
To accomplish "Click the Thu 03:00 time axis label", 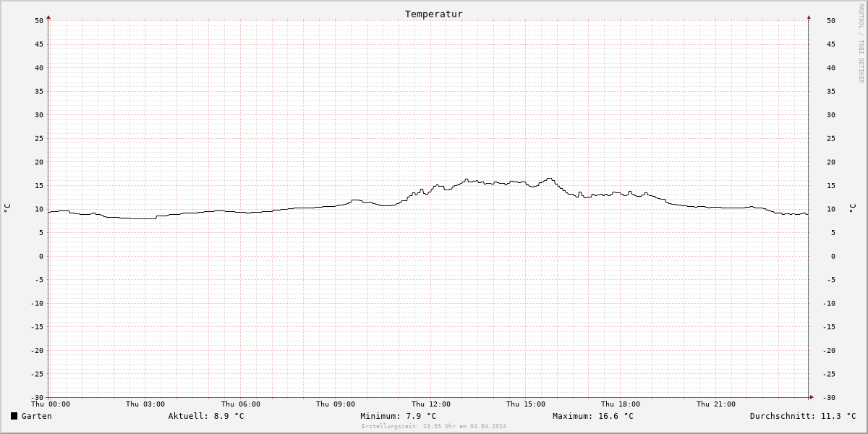I will pyautogui.click(x=145, y=404).
